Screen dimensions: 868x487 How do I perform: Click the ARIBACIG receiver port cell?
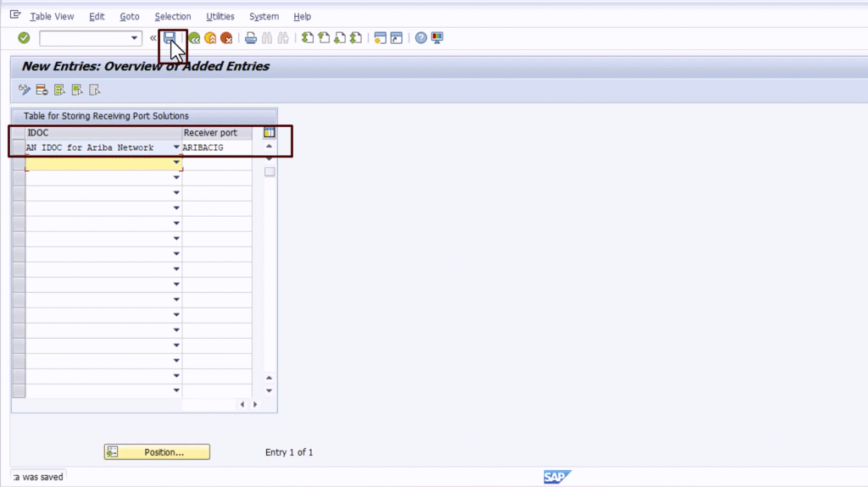tap(217, 147)
